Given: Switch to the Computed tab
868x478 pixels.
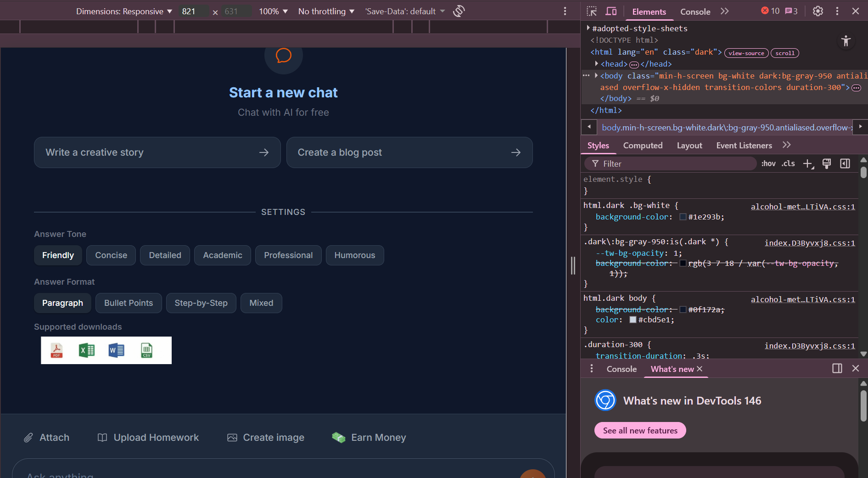Looking at the screenshot, I should point(643,146).
